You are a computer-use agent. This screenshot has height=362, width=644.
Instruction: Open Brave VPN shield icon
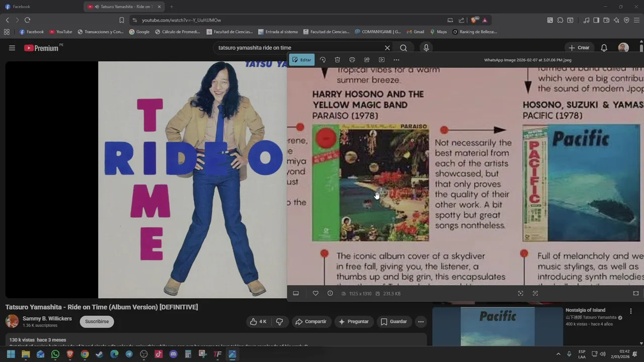click(x=626, y=20)
